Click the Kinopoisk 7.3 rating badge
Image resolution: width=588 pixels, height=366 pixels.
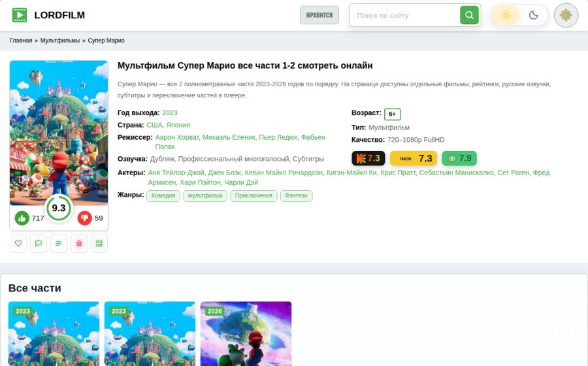click(368, 158)
